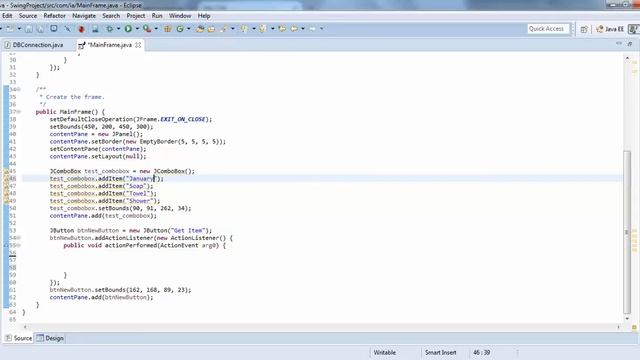
Task: Collapse actionPerformed fold at line 55
Action: 19,245
